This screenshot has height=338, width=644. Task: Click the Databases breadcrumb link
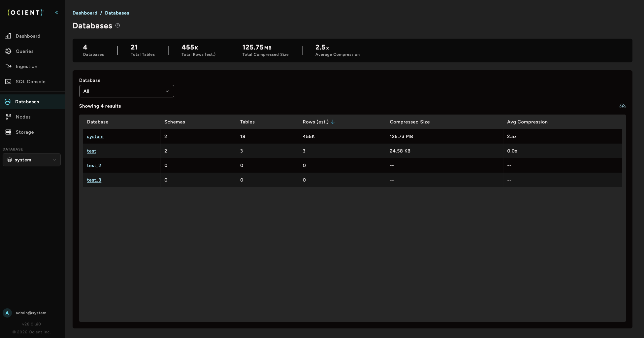click(117, 13)
